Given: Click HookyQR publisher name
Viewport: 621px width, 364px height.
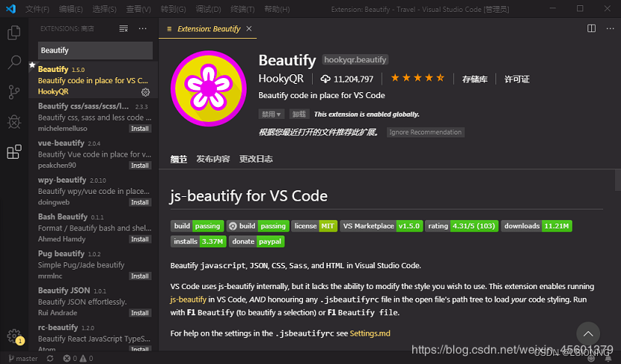Looking at the screenshot, I should [281, 79].
